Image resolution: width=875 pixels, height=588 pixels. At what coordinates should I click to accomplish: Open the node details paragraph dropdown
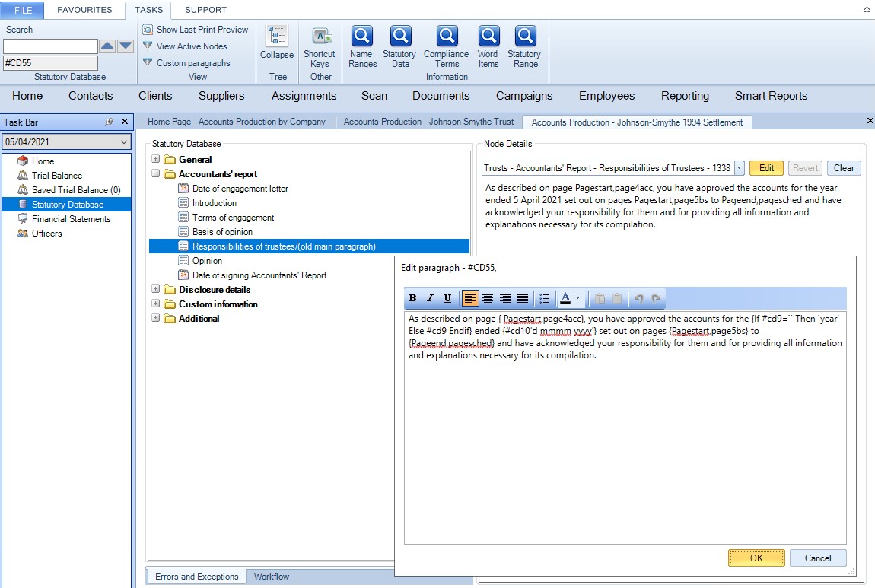[740, 168]
